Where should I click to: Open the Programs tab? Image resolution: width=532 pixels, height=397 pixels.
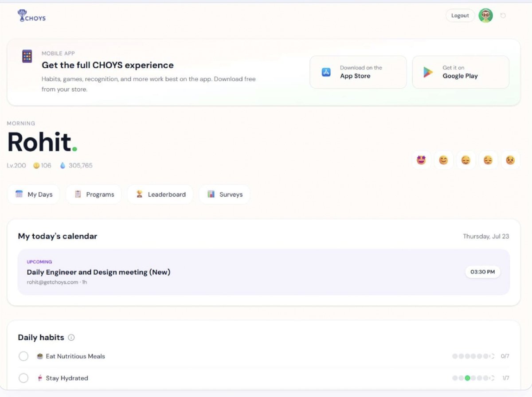tap(94, 194)
